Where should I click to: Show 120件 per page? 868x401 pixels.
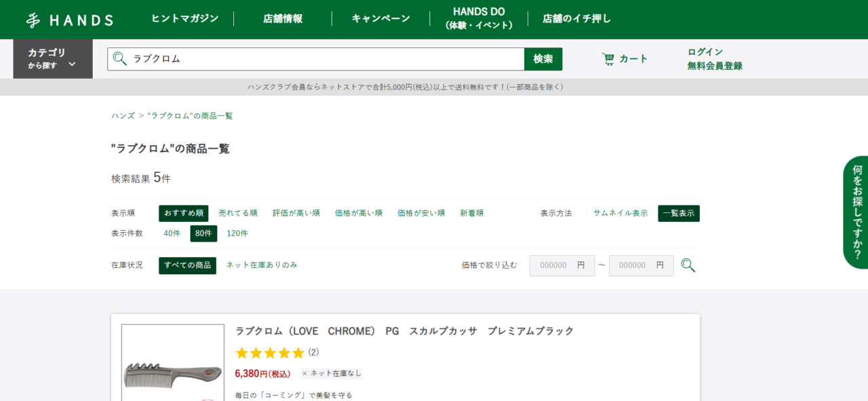point(237,234)
